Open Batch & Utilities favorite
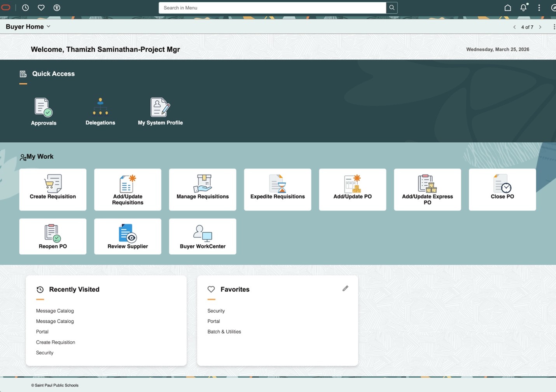Image resolution: width=556 pixels, height=392 pixels. tap(224, 332)
